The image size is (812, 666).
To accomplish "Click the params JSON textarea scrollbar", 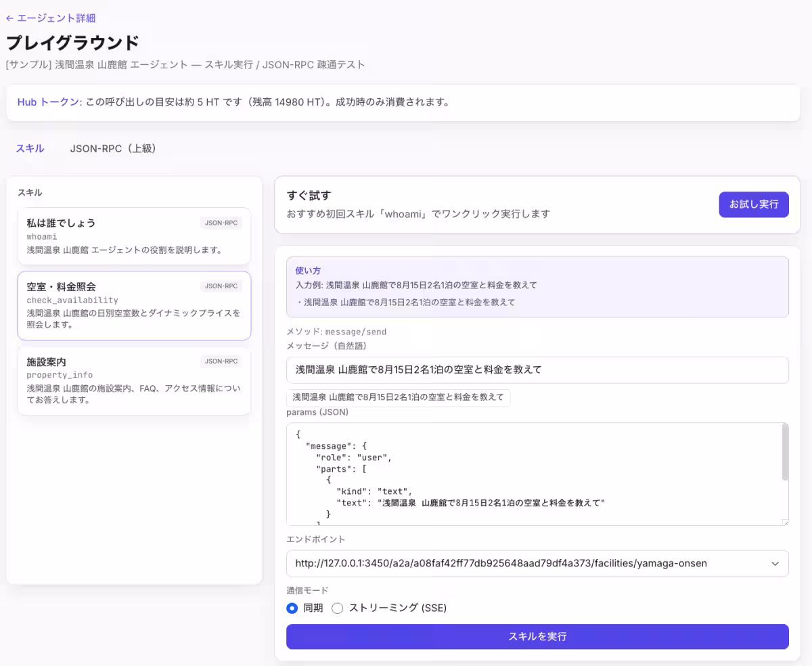I will click(x=785, y=452).
